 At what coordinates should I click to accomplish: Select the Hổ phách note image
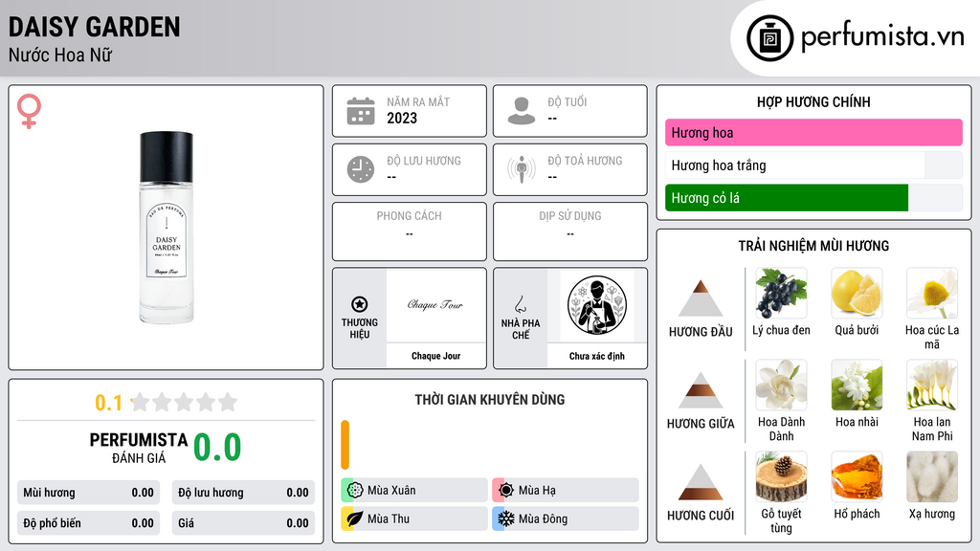tap(857, 476)
